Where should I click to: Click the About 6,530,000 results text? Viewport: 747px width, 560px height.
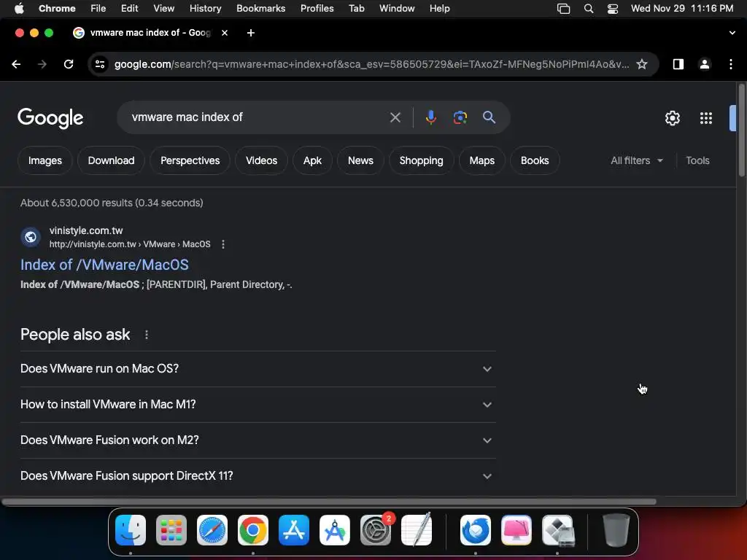pos(112,203)
